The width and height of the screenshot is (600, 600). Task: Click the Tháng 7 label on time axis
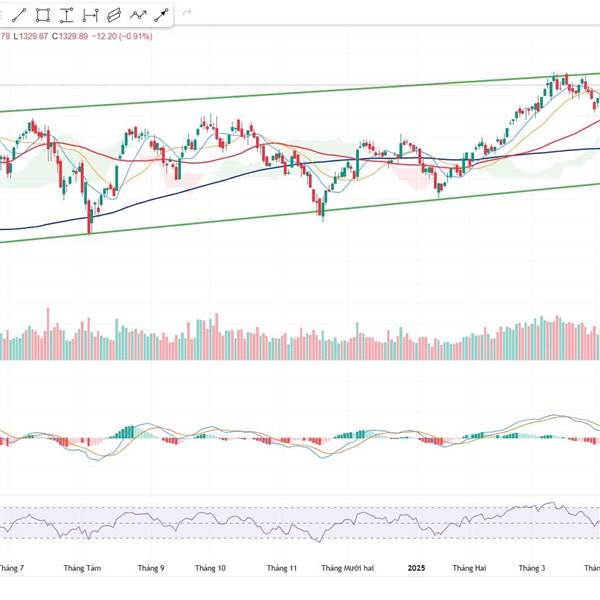tap(11, 568)
